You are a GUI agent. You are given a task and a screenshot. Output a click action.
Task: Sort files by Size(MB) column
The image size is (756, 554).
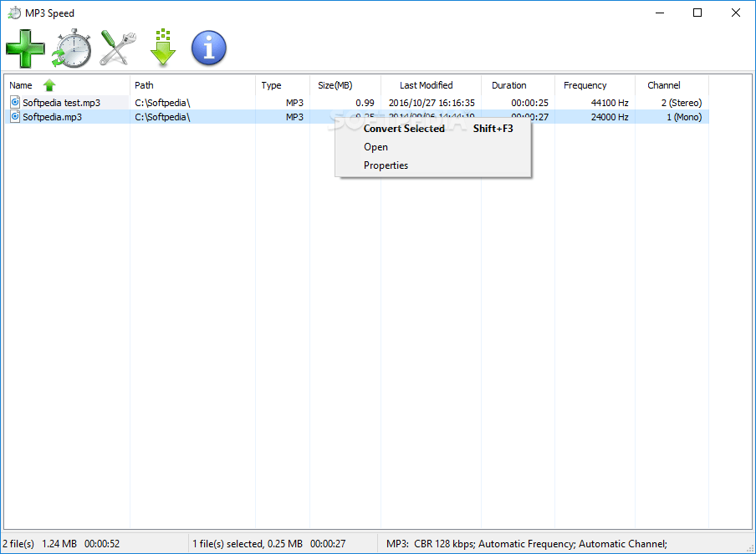click(335, 84)
